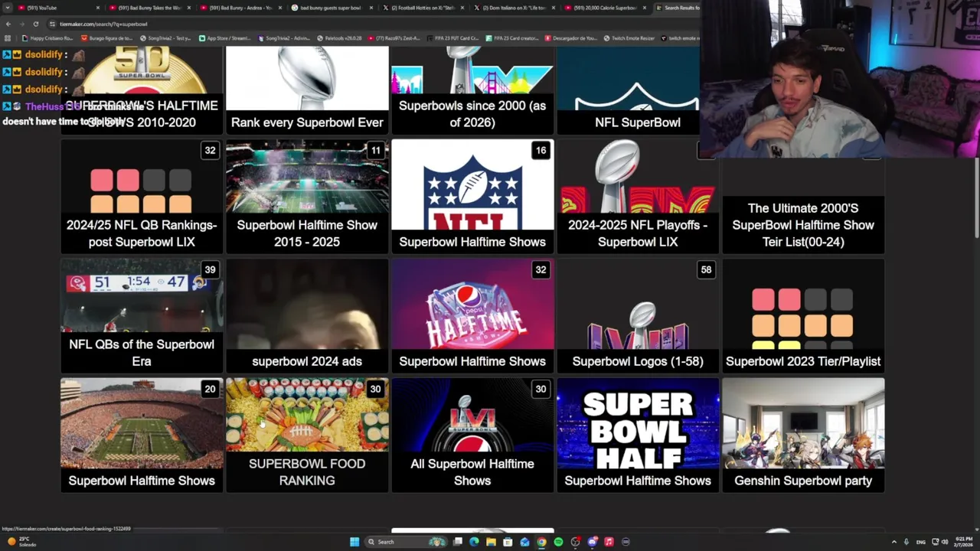980x551 pixels.
Task: Open the volume tray icon
Action: tap(945, 542)
